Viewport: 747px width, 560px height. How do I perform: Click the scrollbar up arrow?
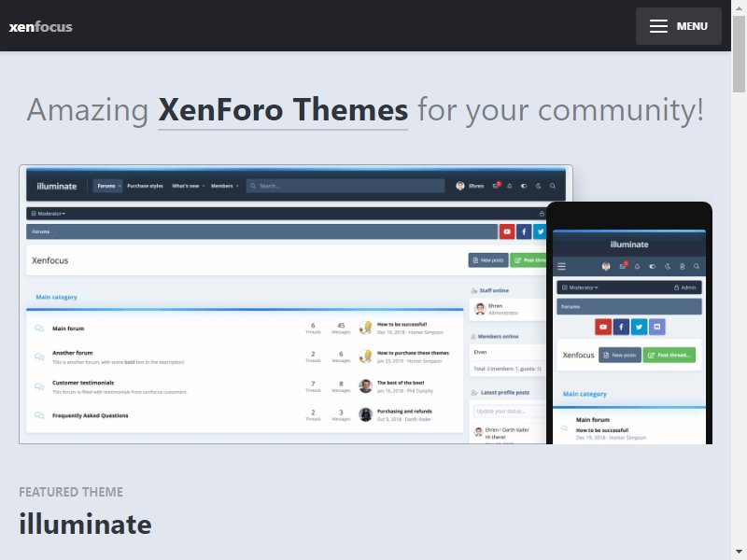click(739, 7)
